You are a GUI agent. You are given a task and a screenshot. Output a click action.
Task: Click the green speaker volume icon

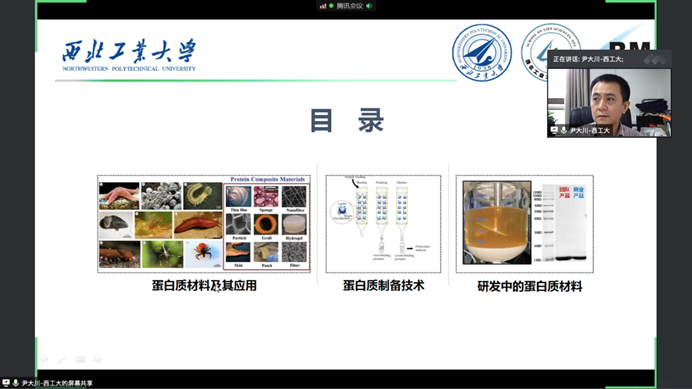tap(369, 6)
